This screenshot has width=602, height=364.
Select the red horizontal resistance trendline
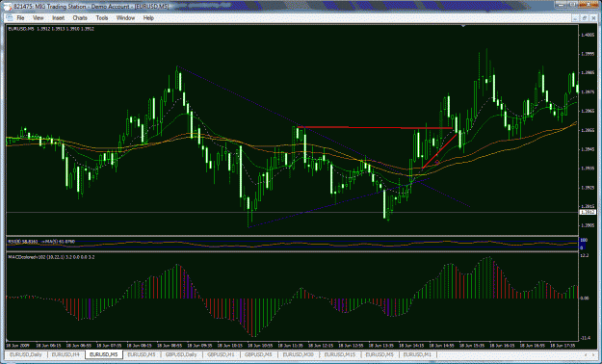375,127
